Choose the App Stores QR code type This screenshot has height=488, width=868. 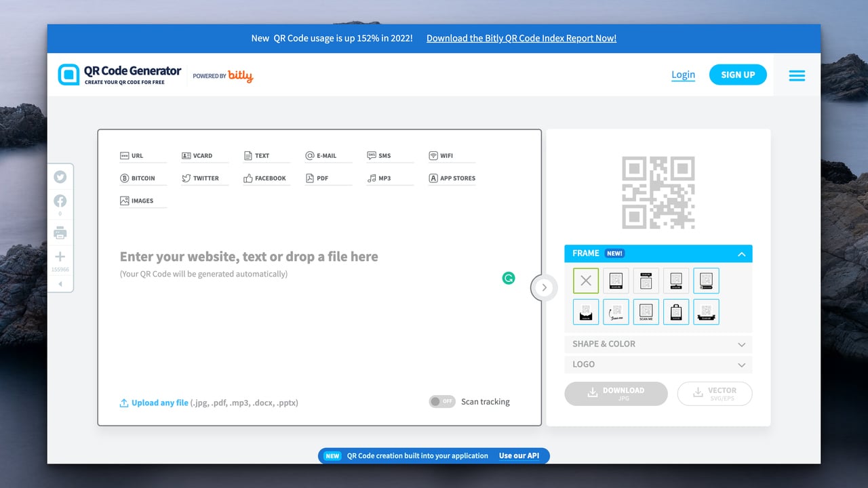[452, 178]
